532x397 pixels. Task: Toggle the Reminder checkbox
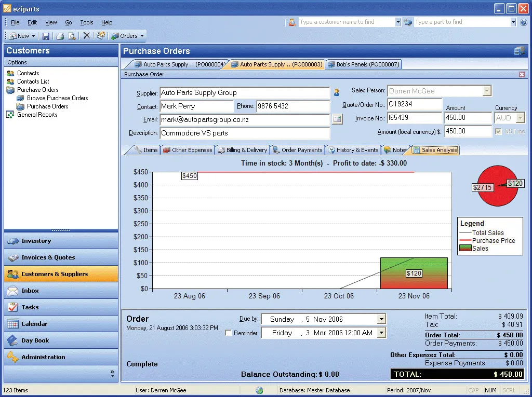(229, 333)
